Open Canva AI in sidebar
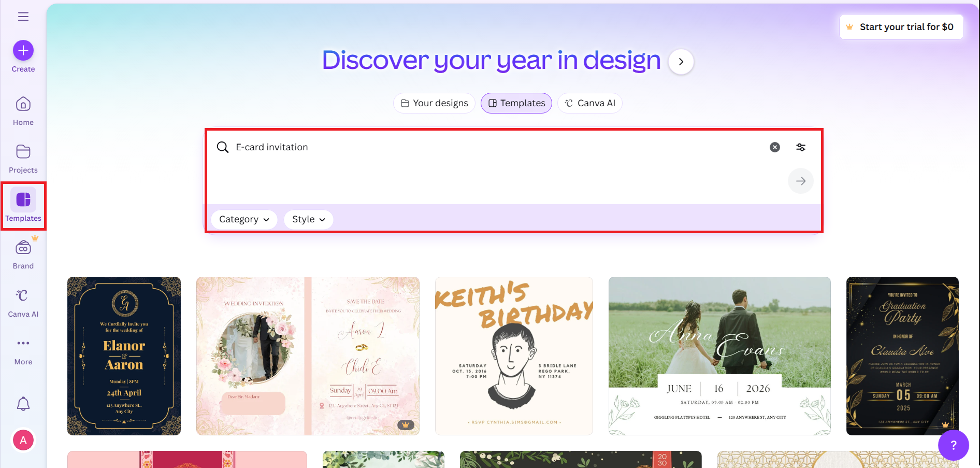 (x=23, y=303)
